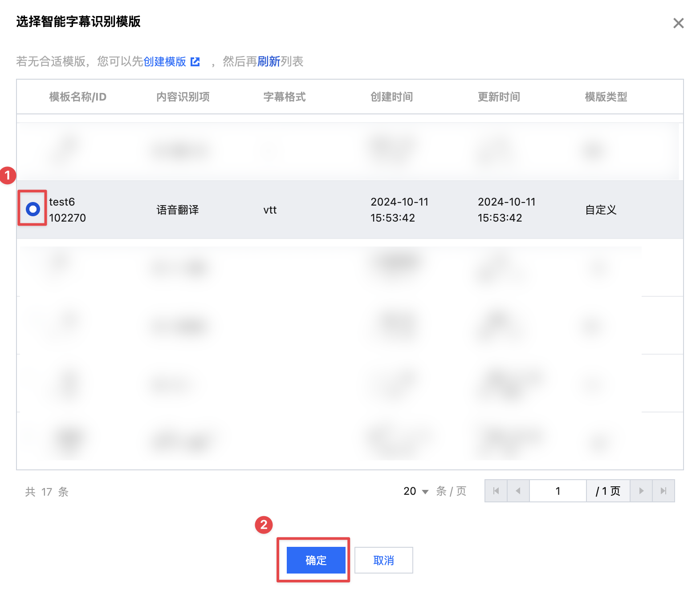Go to the previous page arrow
Viewport: 700px width, 590px height.
518,491
